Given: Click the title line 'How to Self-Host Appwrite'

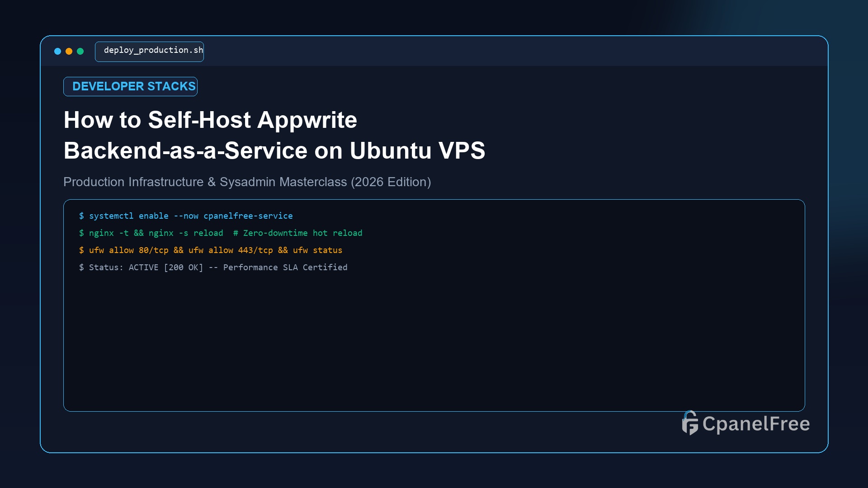Looking at the screenshot, I should [x=210, y=120].
